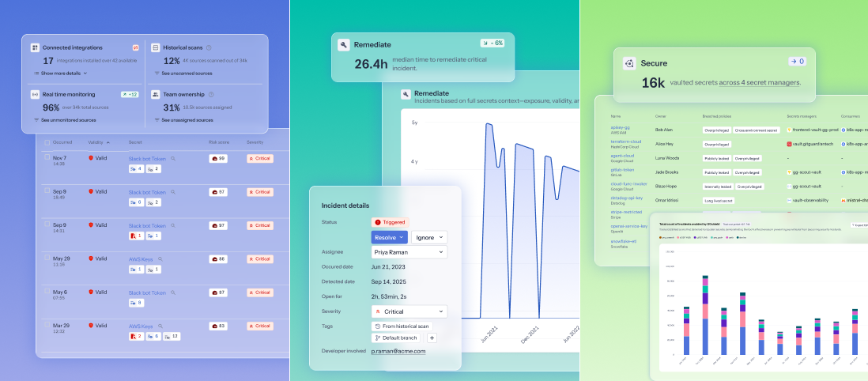Click the Long lived secret policy tag
Image resolution: width=868 pixels, height=381 pixels.
719,201
